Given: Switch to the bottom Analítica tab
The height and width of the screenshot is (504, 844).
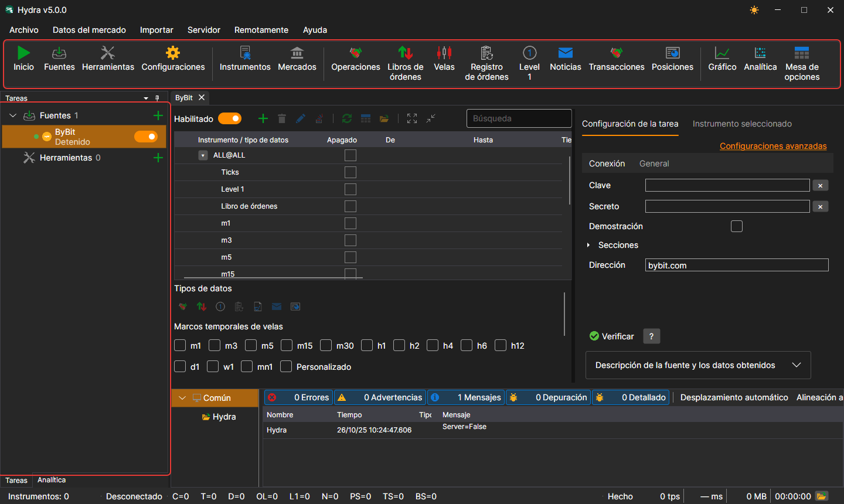Looking at the screenshot, I should click(x=52, y=480).
